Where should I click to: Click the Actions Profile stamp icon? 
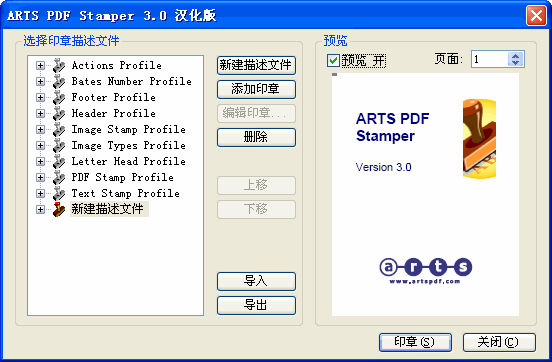(59, 65)
